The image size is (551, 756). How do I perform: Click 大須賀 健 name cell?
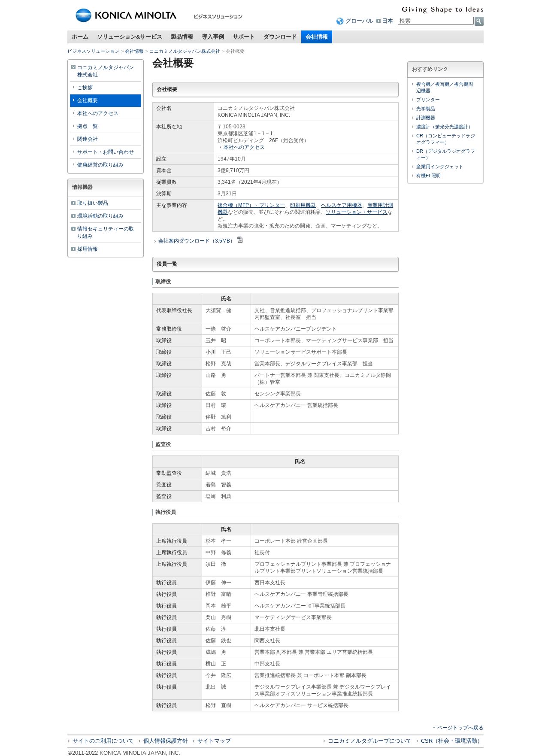tap(226, 314)
